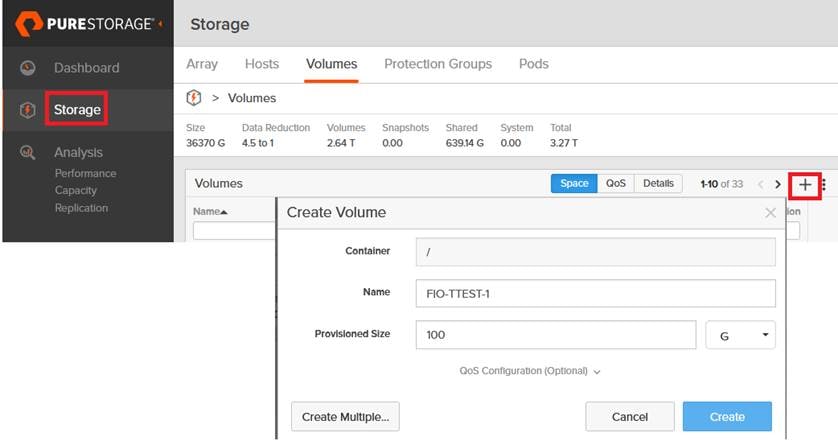Switch to the Pods tab
The height and width of the screenshot is (441, 838).
click(534, 64)
